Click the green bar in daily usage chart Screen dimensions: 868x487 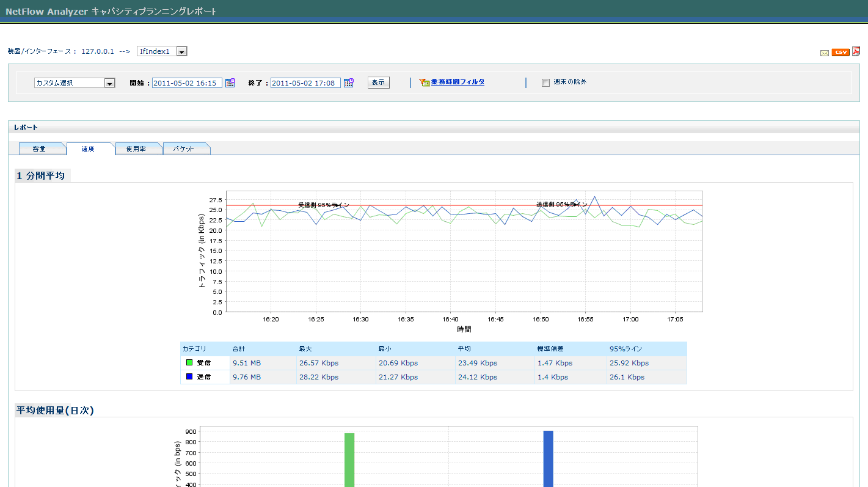point(349,460)
